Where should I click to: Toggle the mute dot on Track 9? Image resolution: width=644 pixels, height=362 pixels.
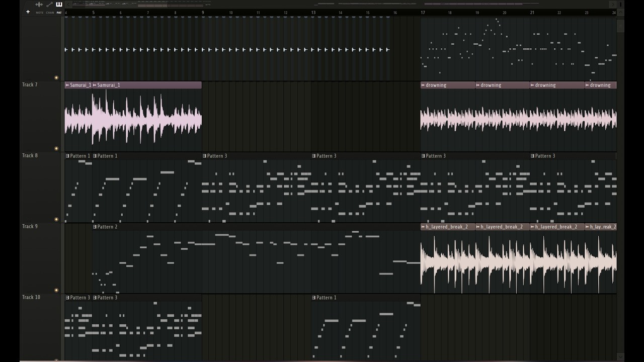click(56, 291)
